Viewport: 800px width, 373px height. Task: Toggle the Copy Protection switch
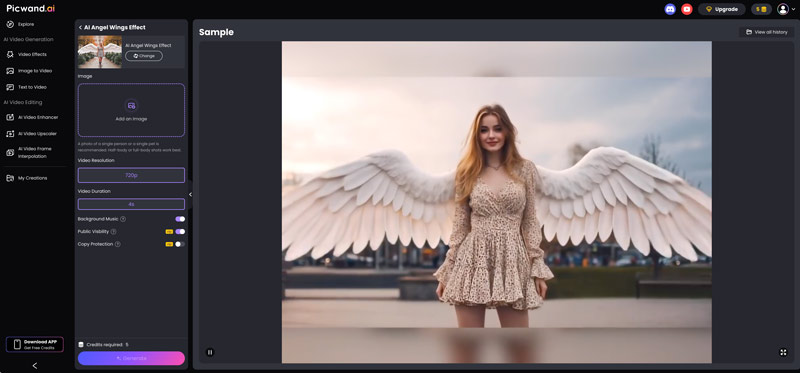point(180,244)
